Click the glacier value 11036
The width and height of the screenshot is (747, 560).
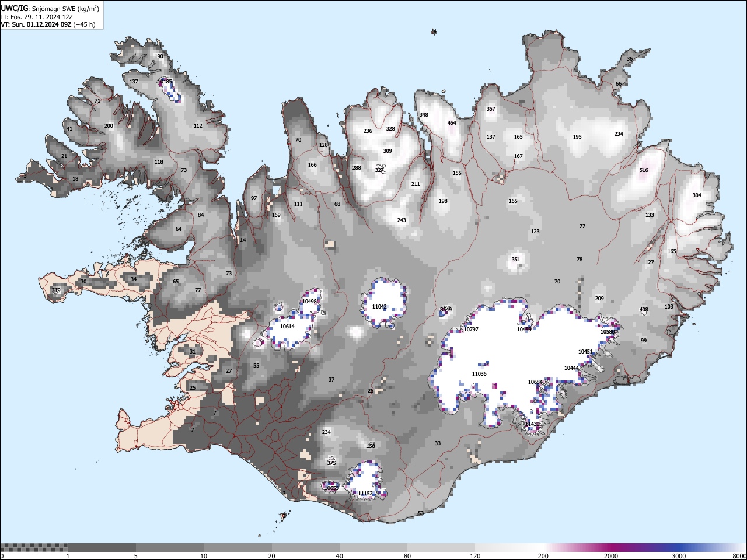point(479,374)
